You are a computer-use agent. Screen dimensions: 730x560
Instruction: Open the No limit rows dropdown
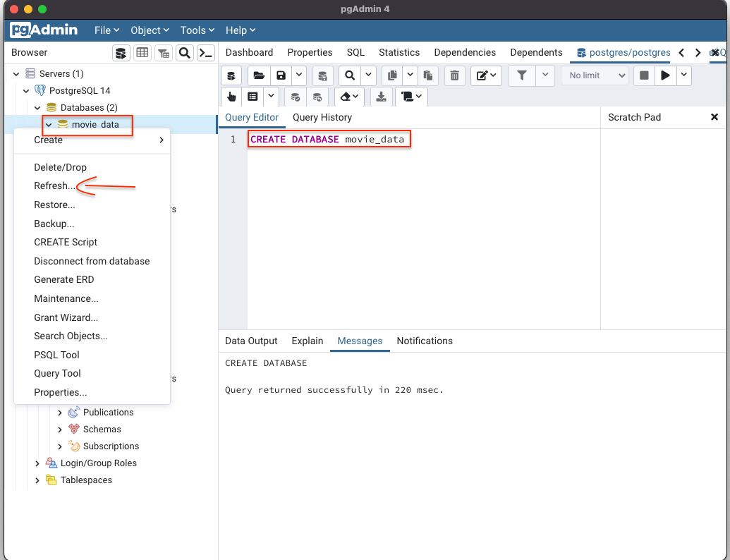[x=594, y=75]
